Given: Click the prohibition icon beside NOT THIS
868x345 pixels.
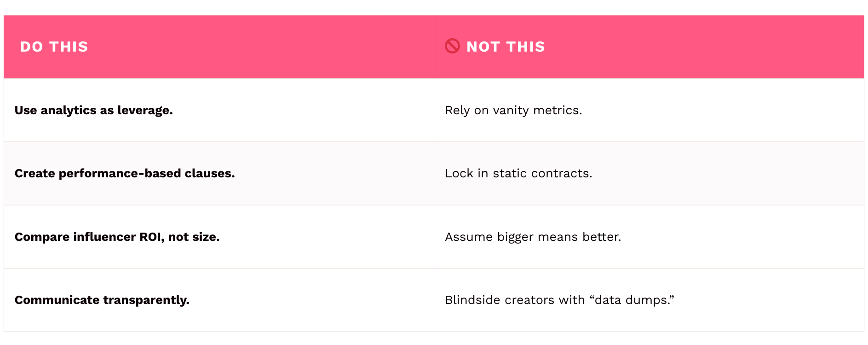Looking at the screenshot, I should coord(452,46).
